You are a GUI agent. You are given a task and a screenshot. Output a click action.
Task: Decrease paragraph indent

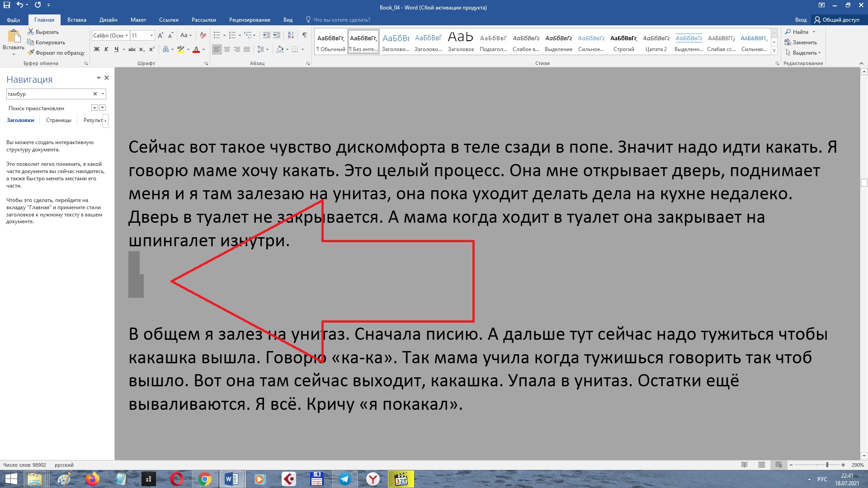[x=267, y=35]
